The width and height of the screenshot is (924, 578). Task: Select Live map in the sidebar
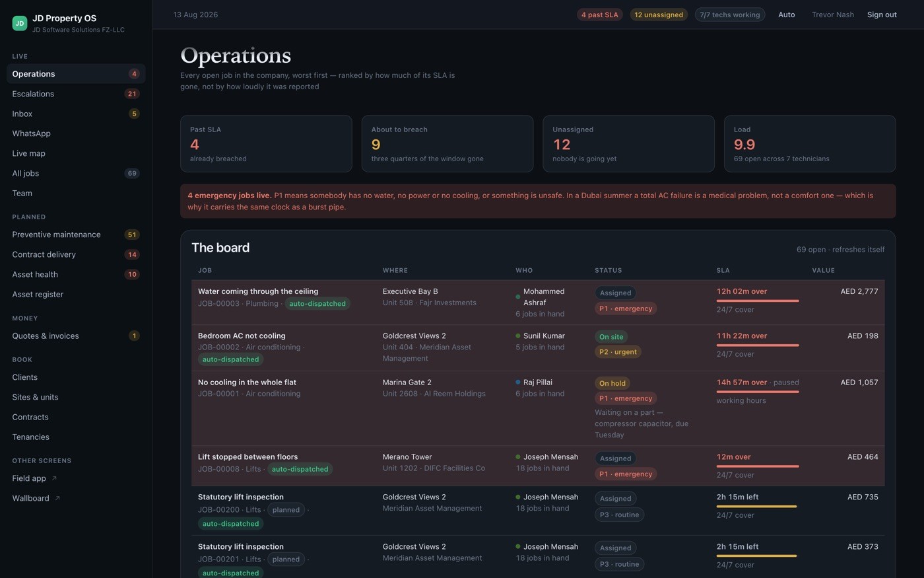click(76, 153)
